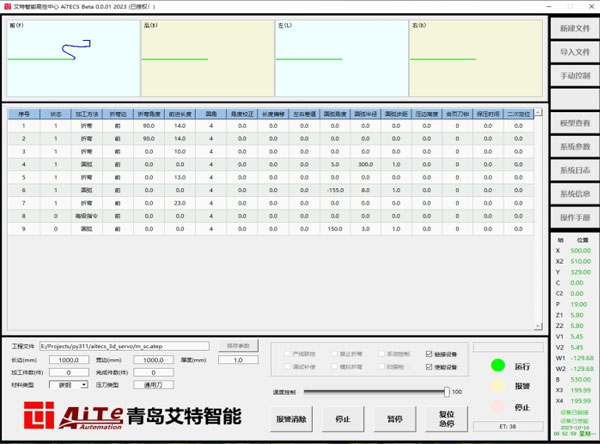Open 新建文件 from the right panel
Image resolution: width=600 pixels, height=444 pixels.
574,28
